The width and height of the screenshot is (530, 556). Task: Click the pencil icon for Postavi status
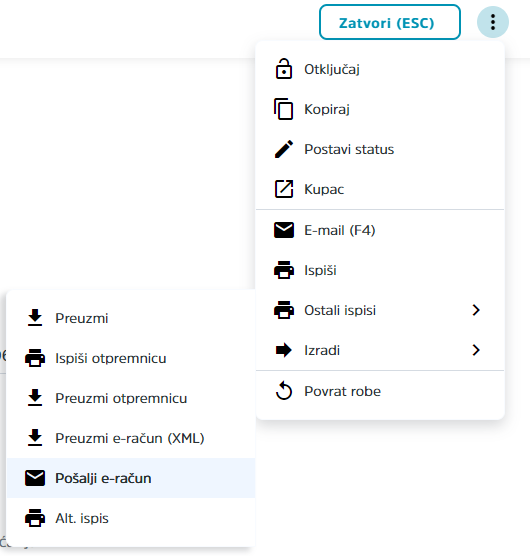point(284,149)
